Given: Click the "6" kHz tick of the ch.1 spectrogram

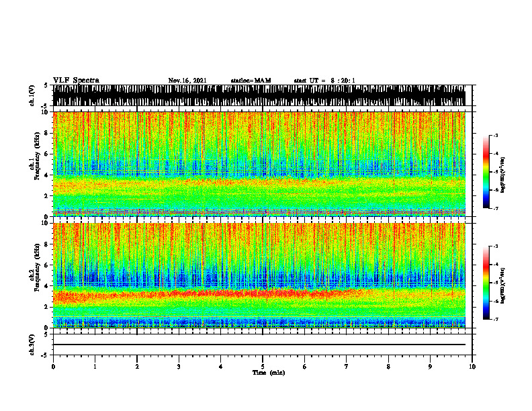Looking at the screenshot, I should (46, 154).
